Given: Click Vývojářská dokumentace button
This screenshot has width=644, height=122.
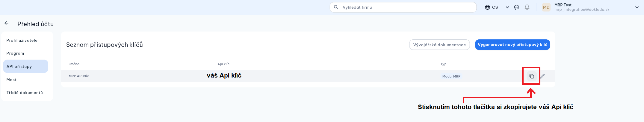Looking at the screenshot, I should point(439,45).
